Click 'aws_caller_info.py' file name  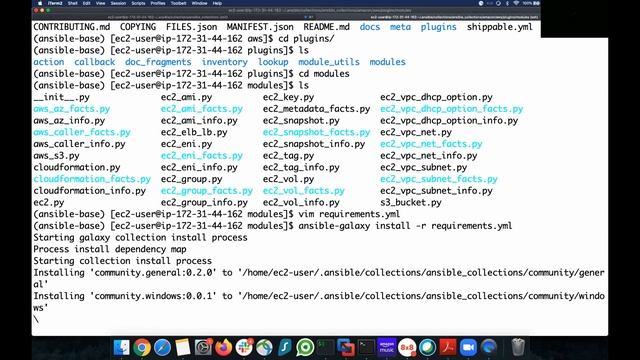79,144
